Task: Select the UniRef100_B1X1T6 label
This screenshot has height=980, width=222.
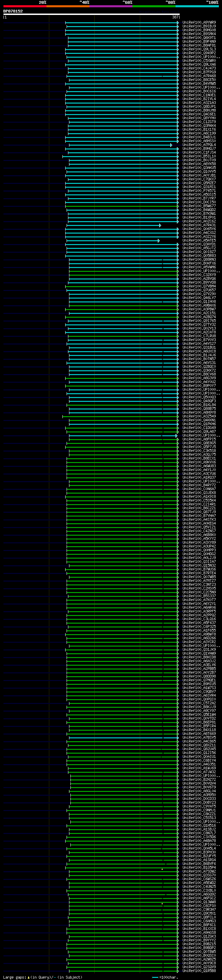Action: click(199, 129)
